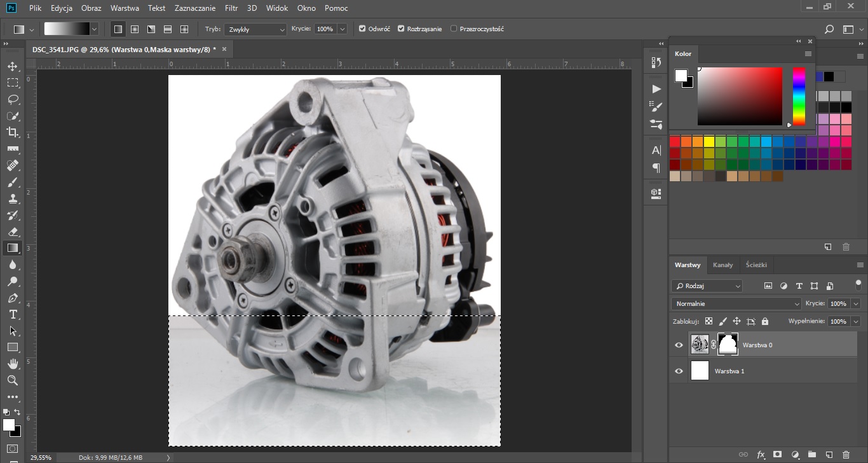
Task: Select the Lasso tool
Action: pyautogui.click(x=13, y=99)
